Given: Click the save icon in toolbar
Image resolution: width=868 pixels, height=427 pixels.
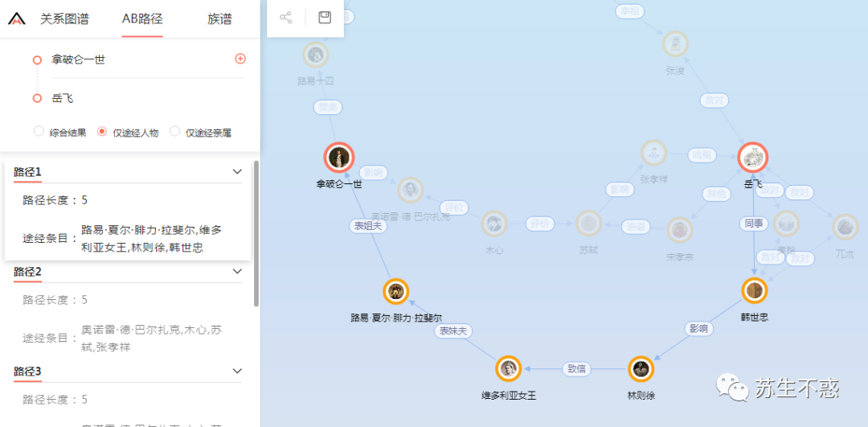Looking at the screenshot, I should pyautogui.click(x=325, y=17).
